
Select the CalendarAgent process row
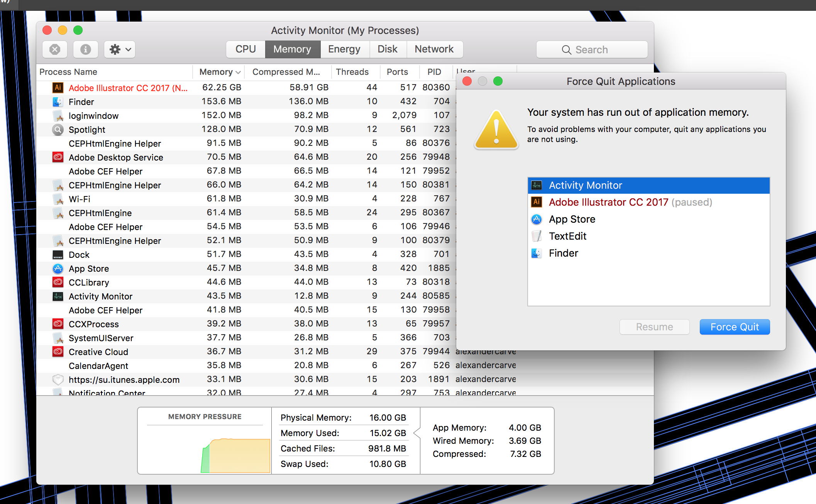pos(345,365)
